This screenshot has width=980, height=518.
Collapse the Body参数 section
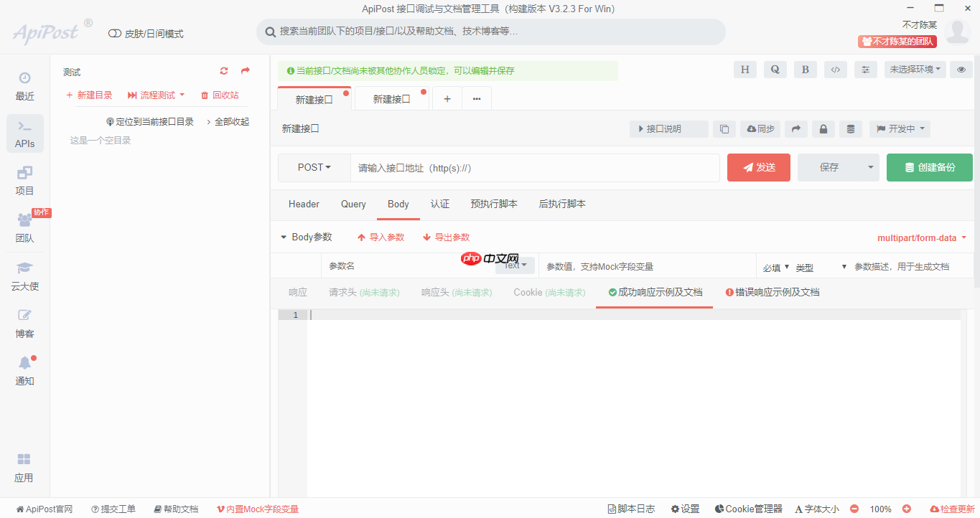coord(283,237)
